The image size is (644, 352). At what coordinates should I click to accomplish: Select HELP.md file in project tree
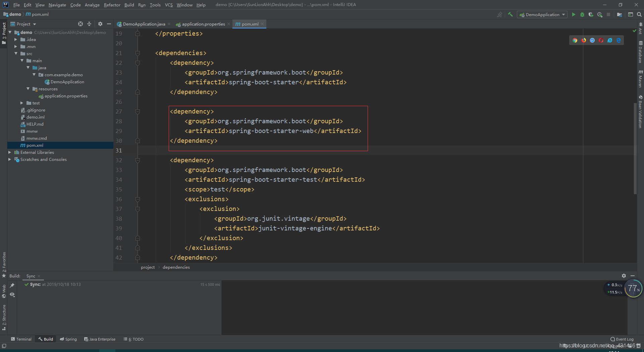(35, 124)
